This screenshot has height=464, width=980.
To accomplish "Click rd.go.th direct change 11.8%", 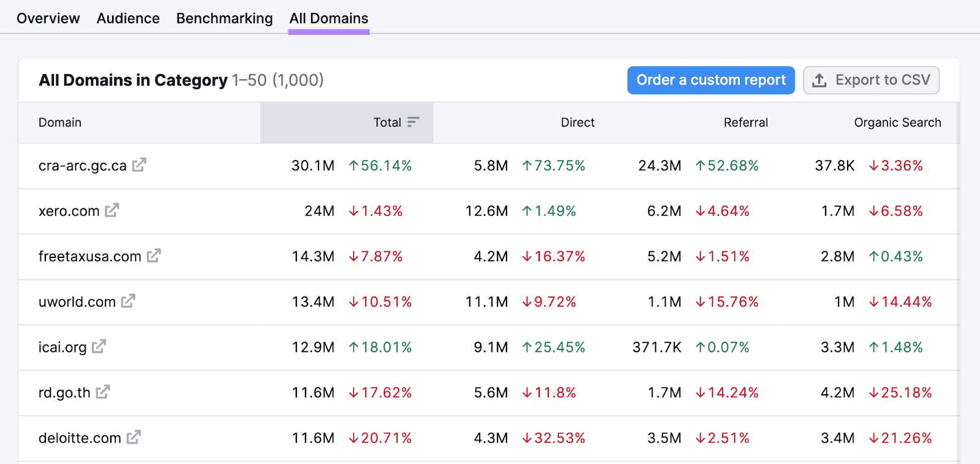I will (549, 392).
